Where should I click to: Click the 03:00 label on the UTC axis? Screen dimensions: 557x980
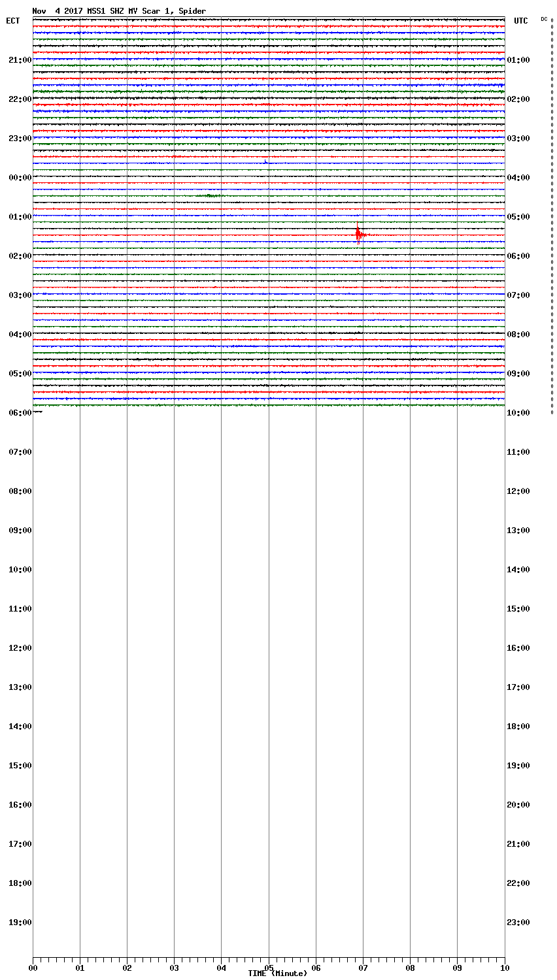point(518,139)
